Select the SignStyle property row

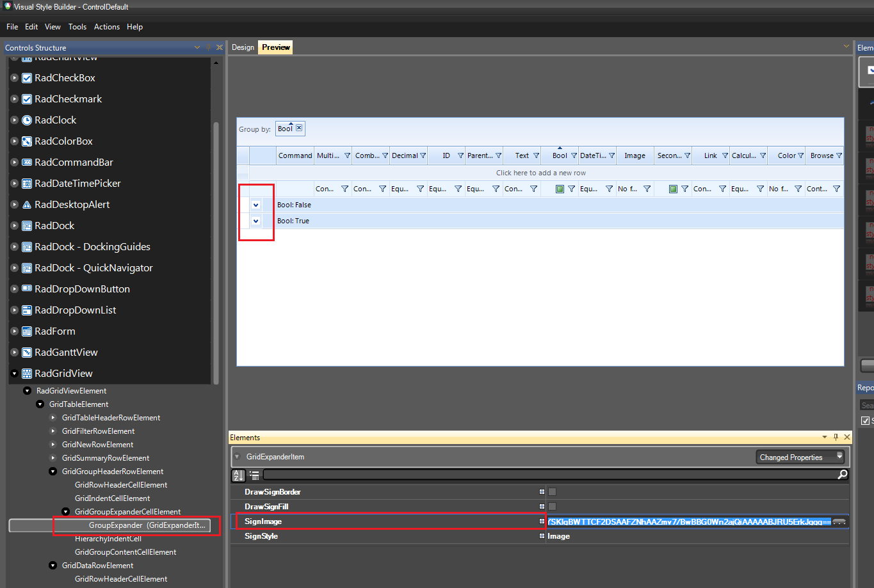tap(540, 536)
